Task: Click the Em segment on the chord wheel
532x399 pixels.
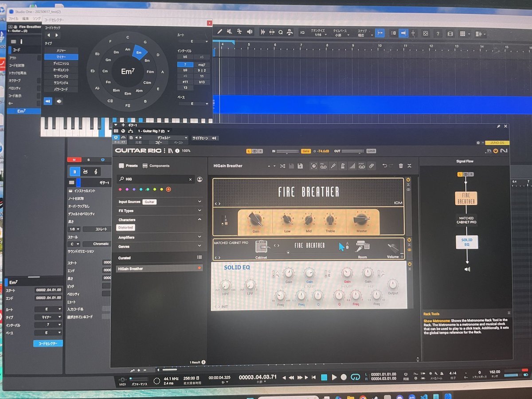Action: [x=139, y=52]
